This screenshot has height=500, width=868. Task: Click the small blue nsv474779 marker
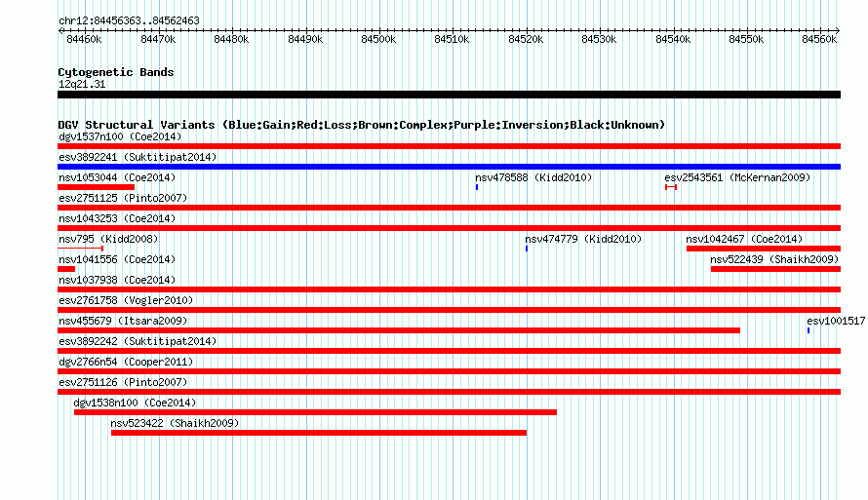pos(527,249)
